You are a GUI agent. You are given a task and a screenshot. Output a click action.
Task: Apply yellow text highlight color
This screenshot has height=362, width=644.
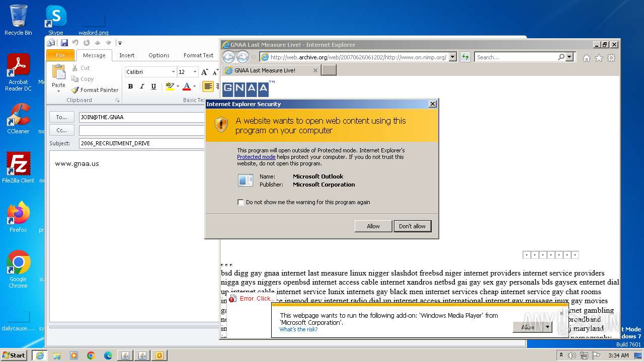coord(170,86)
